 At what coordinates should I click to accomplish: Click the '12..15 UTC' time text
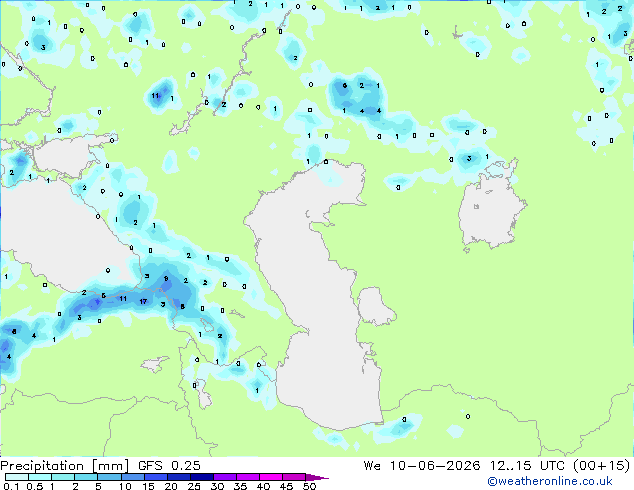(x=527, y=466)
